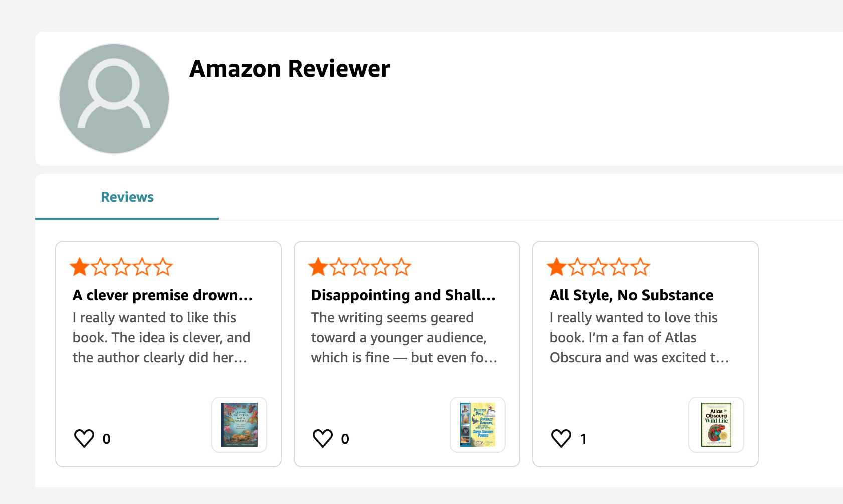Open the "A clever premise drown..." review title

[162, 295]
